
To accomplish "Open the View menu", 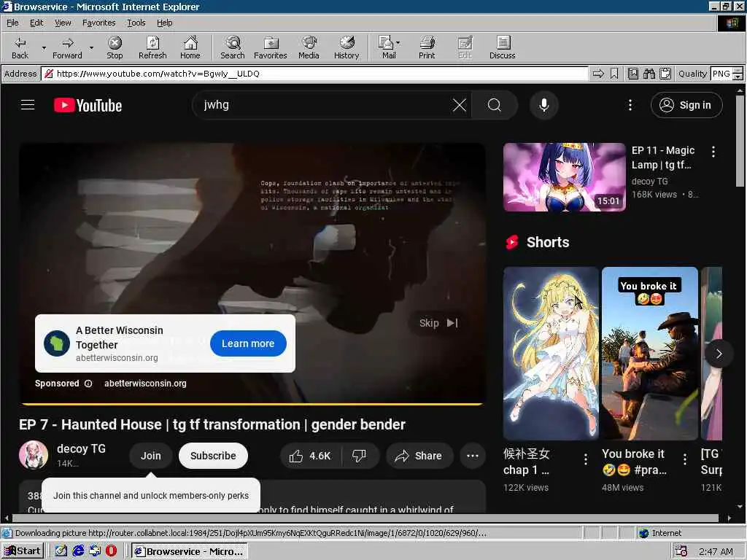I will pos(63,23).
